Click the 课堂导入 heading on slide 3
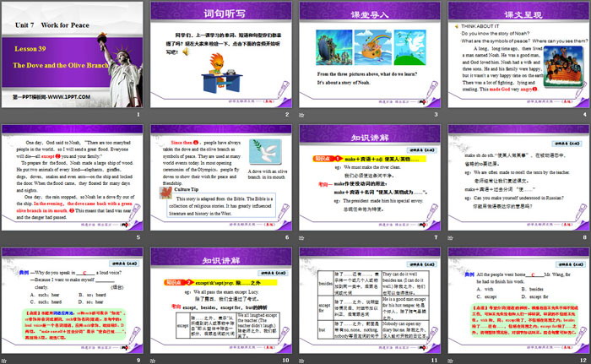 click(370, 14)
